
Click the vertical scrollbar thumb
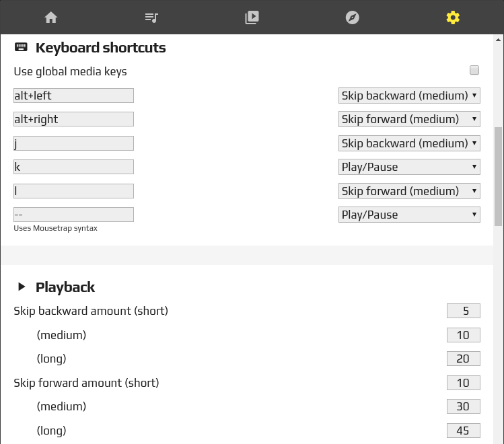pyautogui.click(x=498, y=177)
